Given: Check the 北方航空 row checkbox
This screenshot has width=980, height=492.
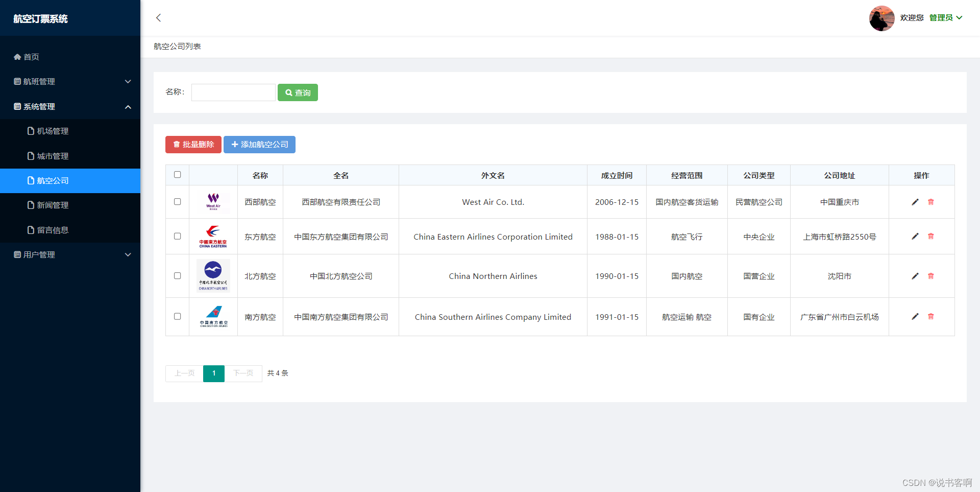Looking at the screenshot, I should click(x=177, y=276).
